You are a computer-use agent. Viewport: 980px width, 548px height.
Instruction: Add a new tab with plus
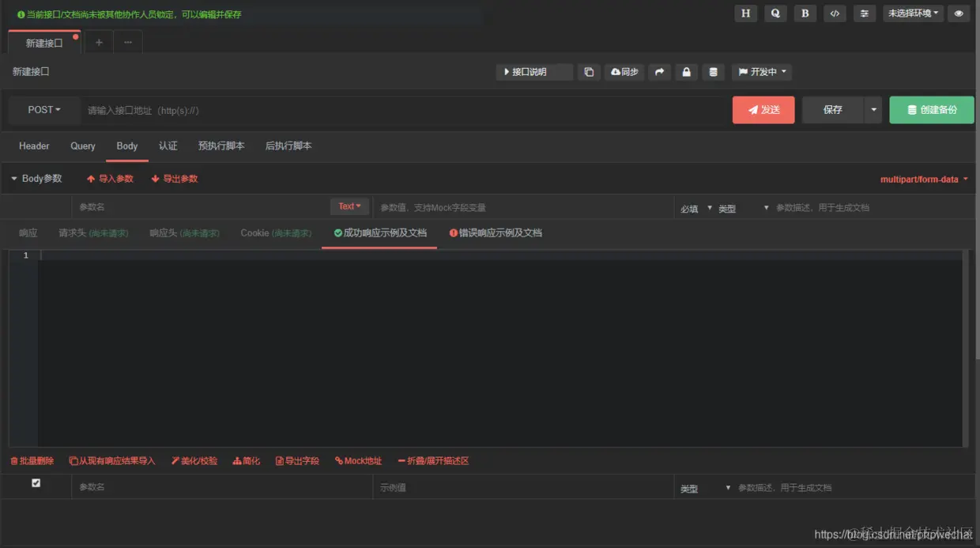tap(99, 43)
